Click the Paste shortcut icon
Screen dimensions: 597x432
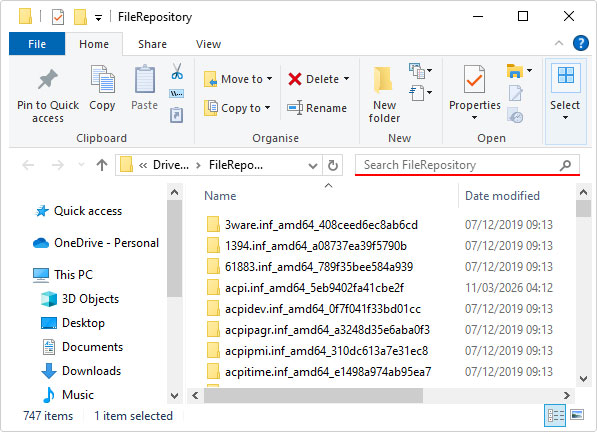[x=176, y=115]
